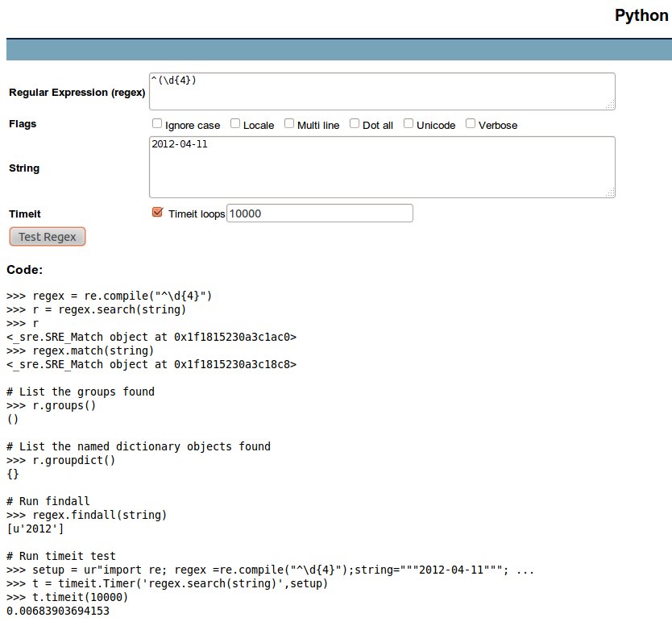
Task: Turn on the Unicode flag
Action: pos(409,124)
